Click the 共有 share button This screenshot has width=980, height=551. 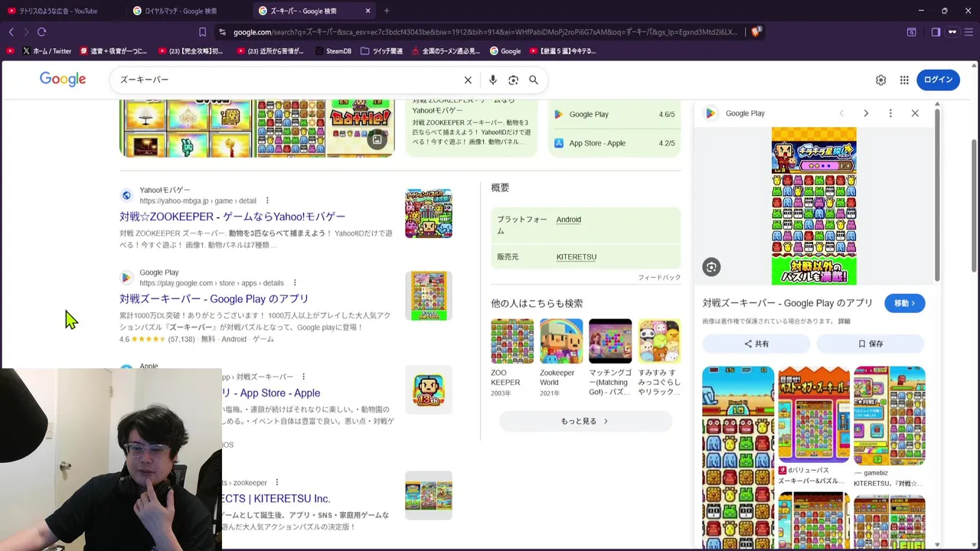pos(756,344)
